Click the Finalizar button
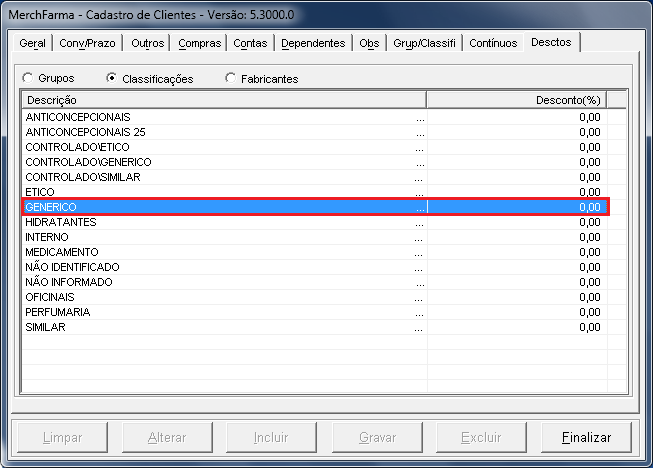 pyautogui.click(x=586, y=438)
